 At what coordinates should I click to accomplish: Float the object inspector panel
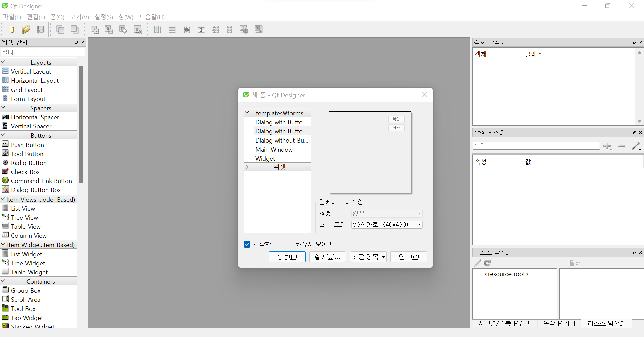[x=635, y=42]
